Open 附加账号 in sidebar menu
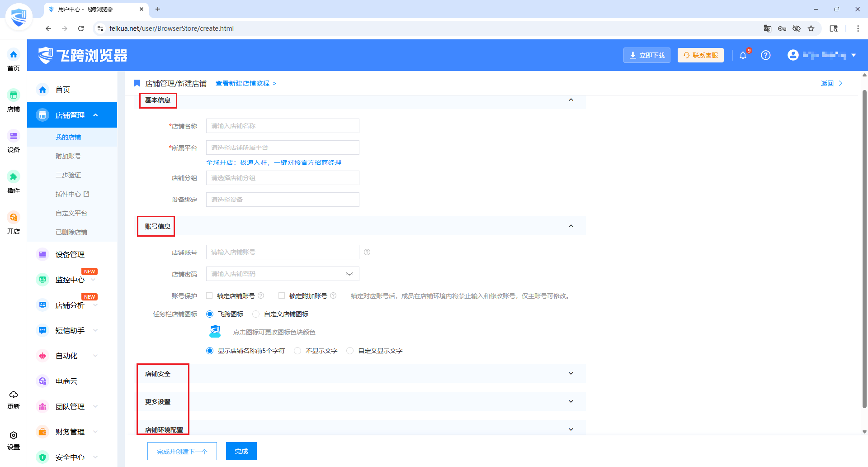Image resolution: width=868 pixels, height=467 pixels. pyautogui.click(x=68, y=156)
